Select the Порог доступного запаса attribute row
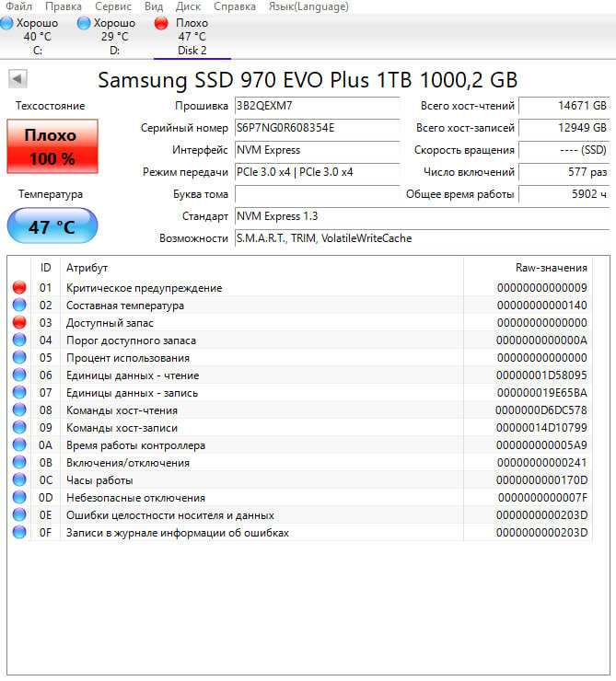This screenshot has width=616, height=681. point(300,340)
